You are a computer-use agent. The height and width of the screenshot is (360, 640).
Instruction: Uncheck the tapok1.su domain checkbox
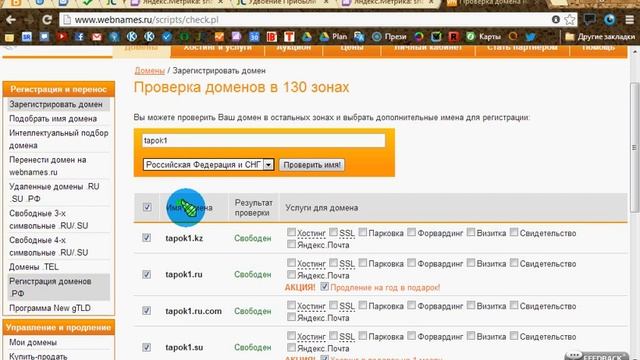147,347
